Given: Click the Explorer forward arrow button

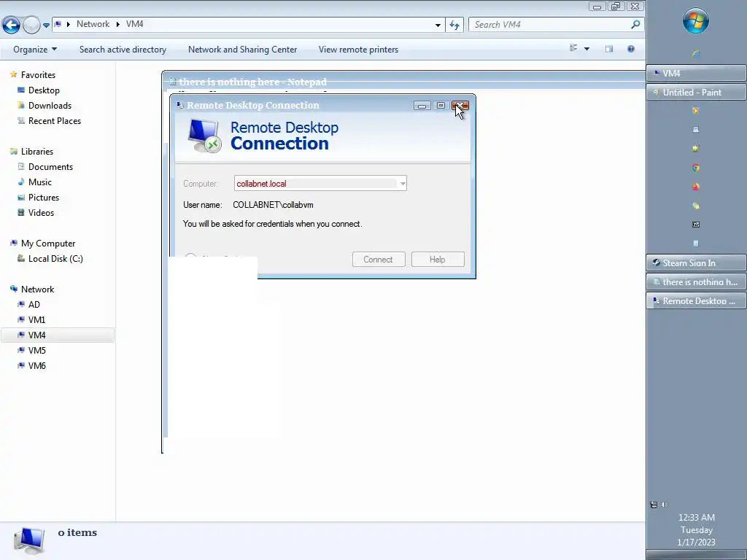Looking at the screenshot, I should (x=31, y=25).
